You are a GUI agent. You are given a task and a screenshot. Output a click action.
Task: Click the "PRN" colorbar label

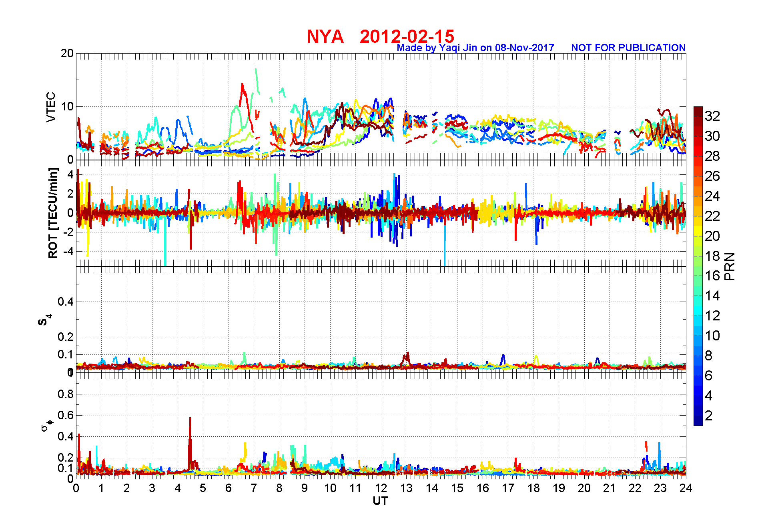(730, 266)
